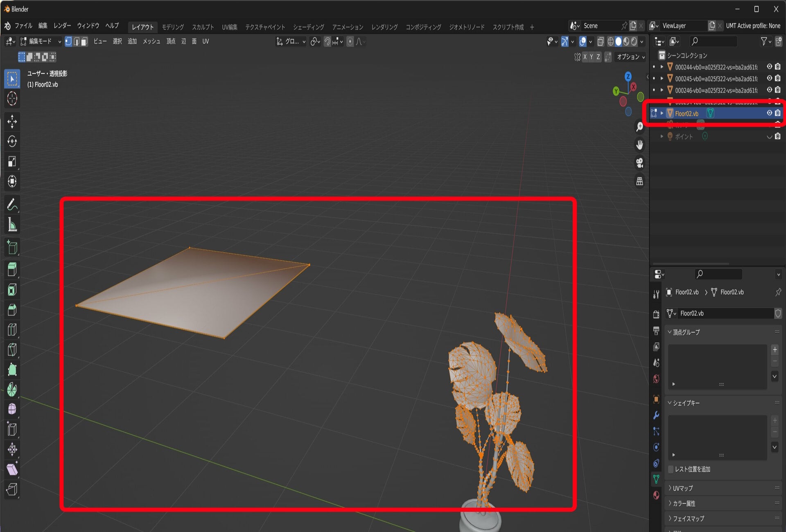
Task: Enable face select mode
Action: [x=84, y=41]
